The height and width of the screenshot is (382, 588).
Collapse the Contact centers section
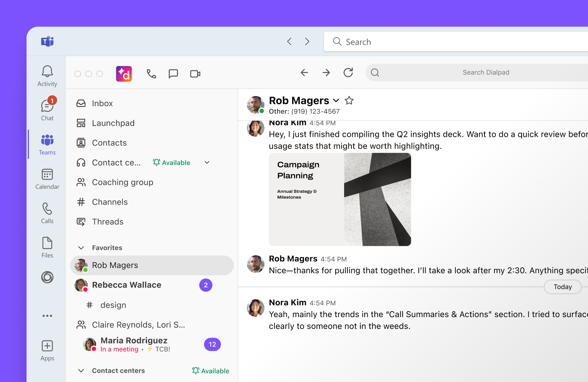tap(81, 371)
